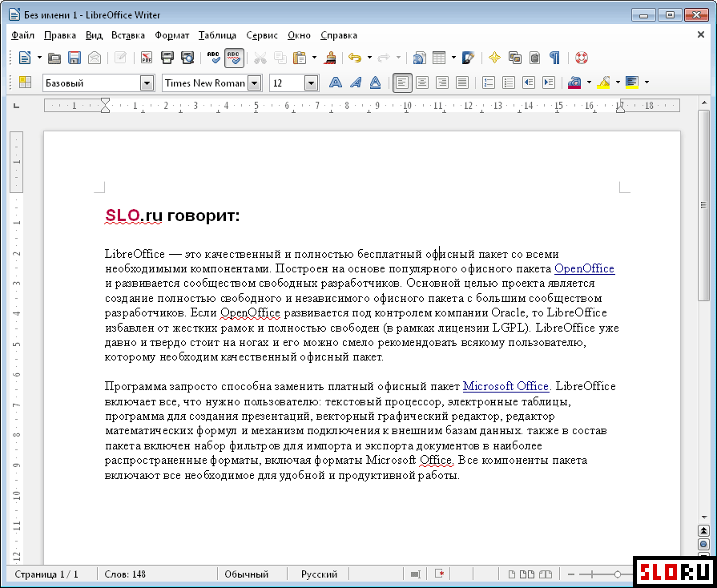This screenshot has height=588, width=717.
Task: Apply the yellow highlighting color
Action: click(603, 83)
